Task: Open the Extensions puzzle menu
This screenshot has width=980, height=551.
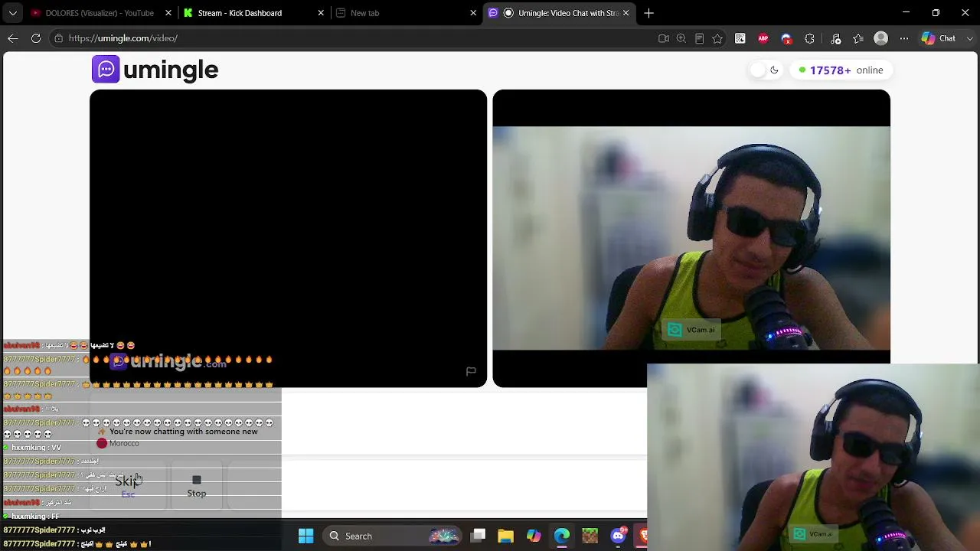Action: [809, 38]
